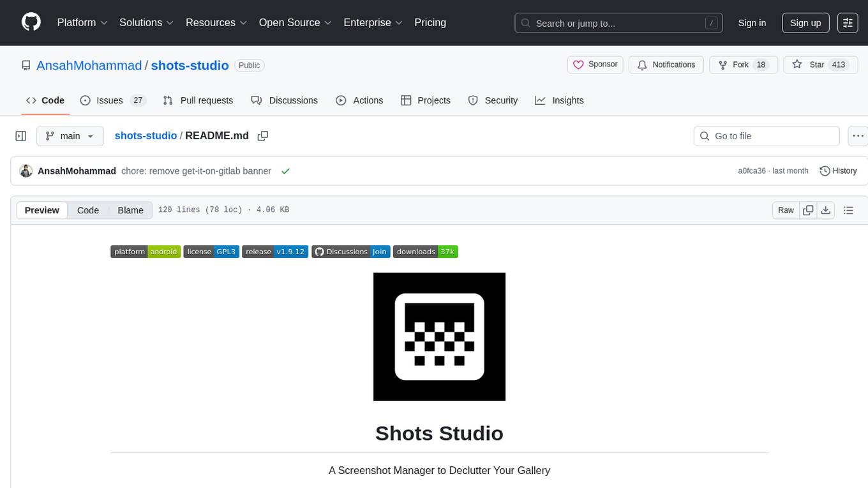Switch to the Issues tab
Viewport: 868px width, 488px height.
pos(113,100)
